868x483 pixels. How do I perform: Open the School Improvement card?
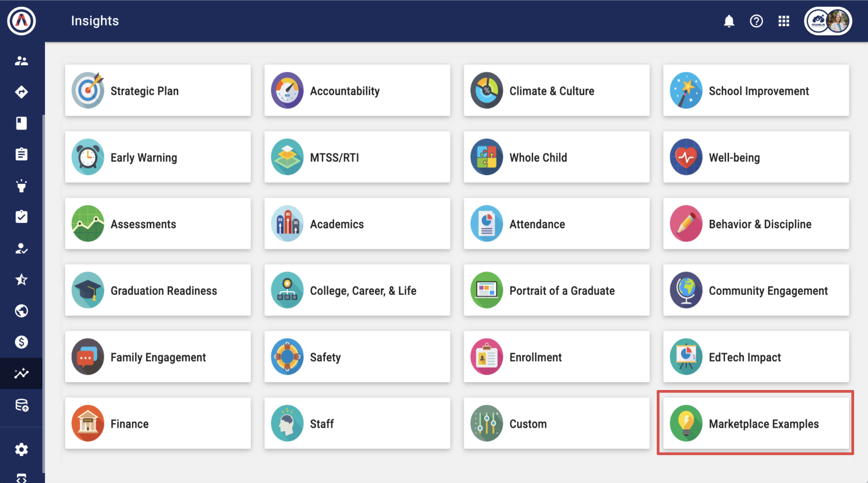click(x=756, y=91)
